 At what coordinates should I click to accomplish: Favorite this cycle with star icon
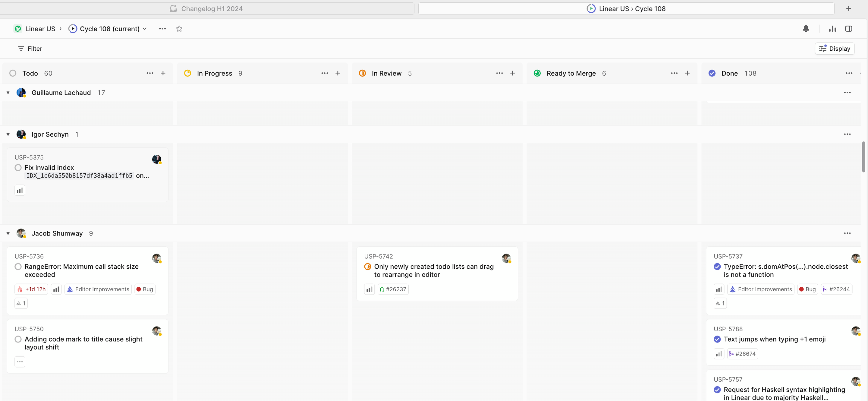[179, 29]
